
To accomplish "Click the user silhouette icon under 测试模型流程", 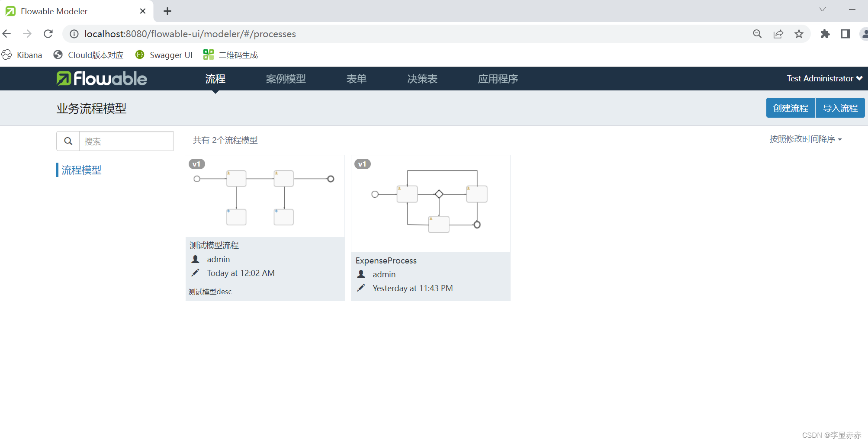I will (195, 259).
